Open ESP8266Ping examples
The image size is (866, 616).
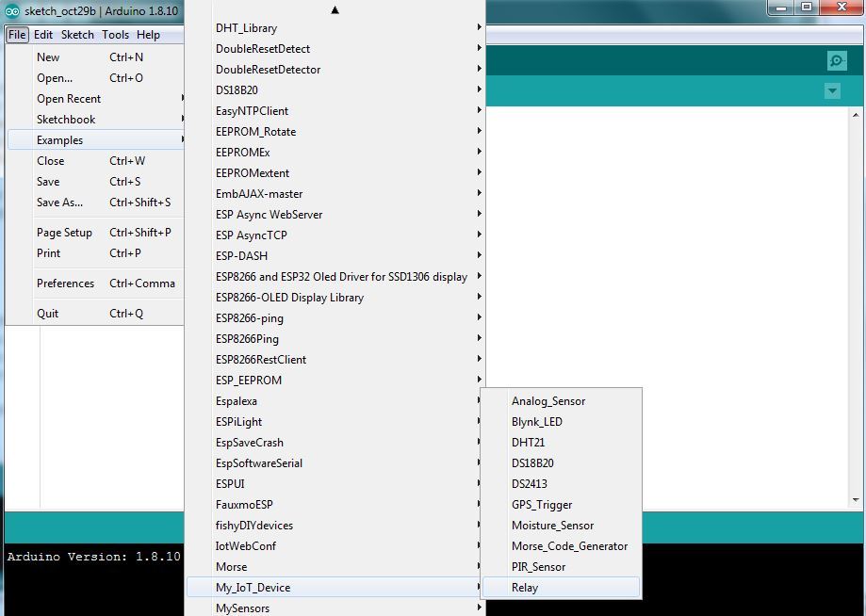tap(335, 339)
